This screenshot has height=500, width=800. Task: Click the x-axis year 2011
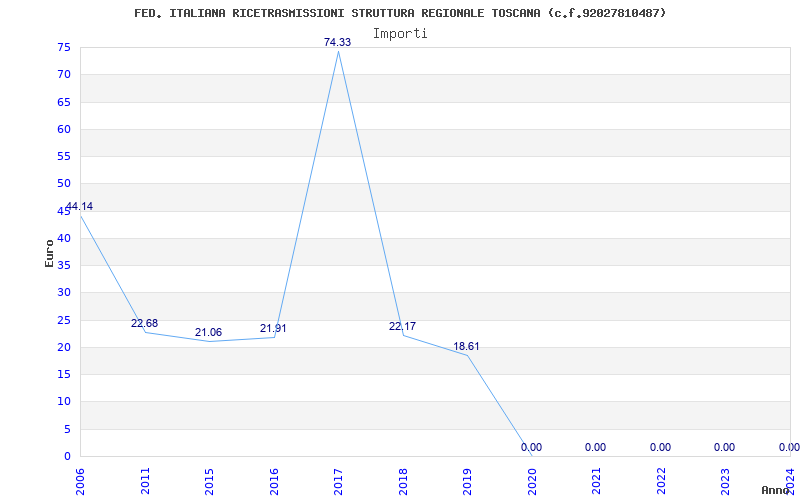click(x=145, y=481)
